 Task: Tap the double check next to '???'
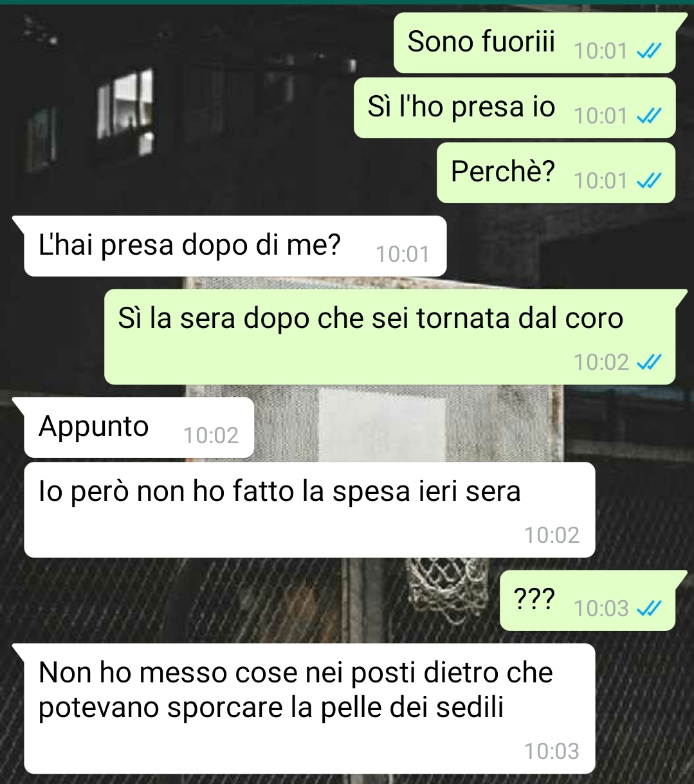(x=648, y=608)
